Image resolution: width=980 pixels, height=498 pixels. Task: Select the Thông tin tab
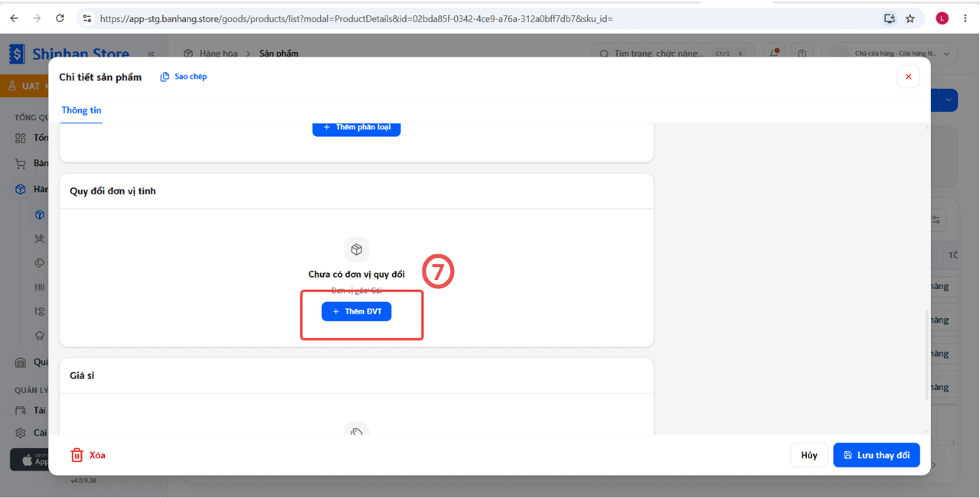[81, 110]
